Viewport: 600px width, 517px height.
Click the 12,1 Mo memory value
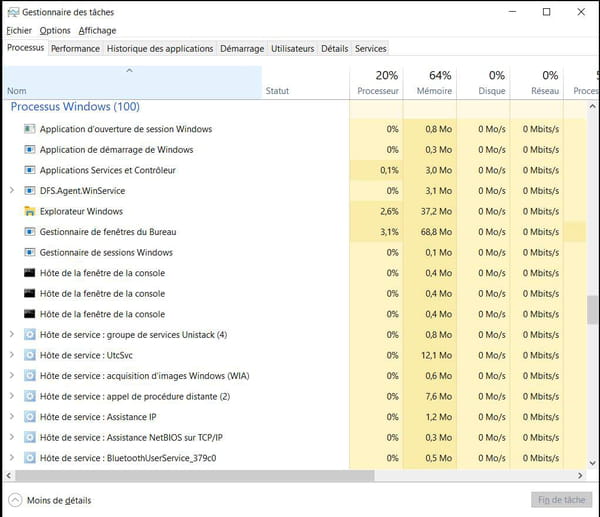pos(437,355)
